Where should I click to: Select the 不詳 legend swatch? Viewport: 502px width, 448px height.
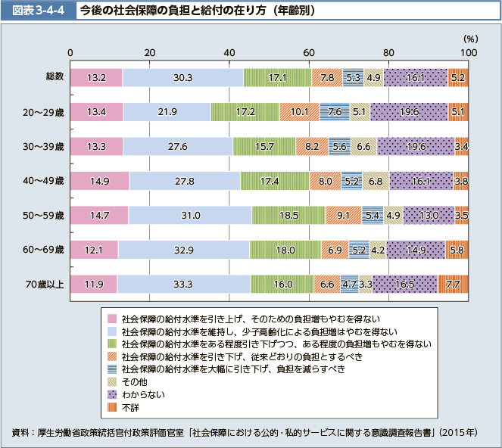click(x=111, y=407)
